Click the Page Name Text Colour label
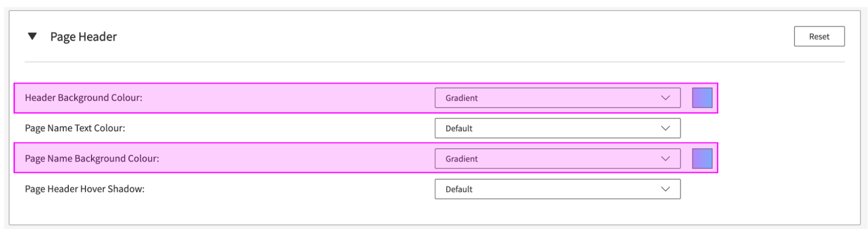Viewport: 868px width, 234px height. coord(75,128)
